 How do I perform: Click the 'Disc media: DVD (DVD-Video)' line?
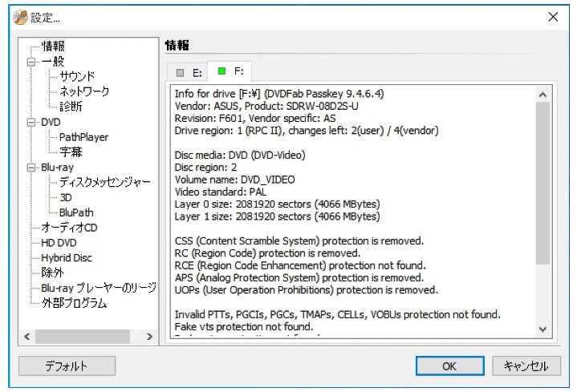(x=240, y=156)
